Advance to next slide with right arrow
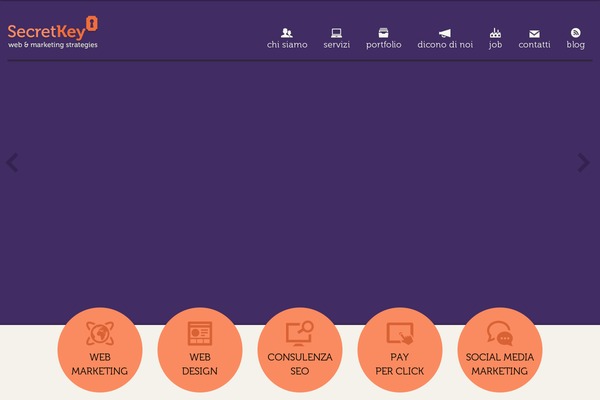The width and height of the screenshot is (600, 400). point(584,163)
